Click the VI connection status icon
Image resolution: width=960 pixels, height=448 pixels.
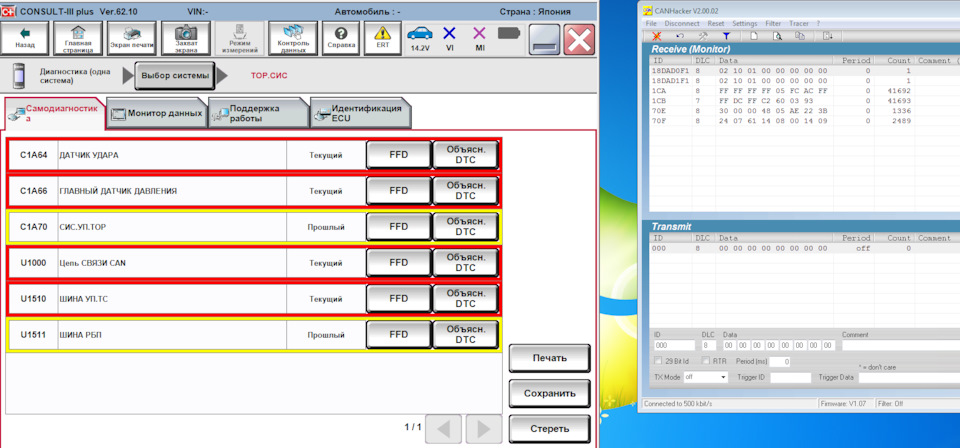449,38
